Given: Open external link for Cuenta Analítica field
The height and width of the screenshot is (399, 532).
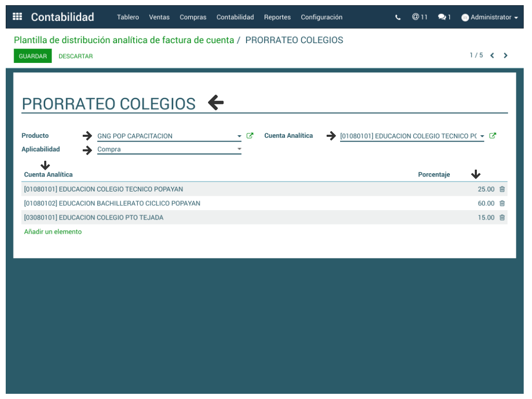Looking at the screenshot, I should (x=492, y=136).
